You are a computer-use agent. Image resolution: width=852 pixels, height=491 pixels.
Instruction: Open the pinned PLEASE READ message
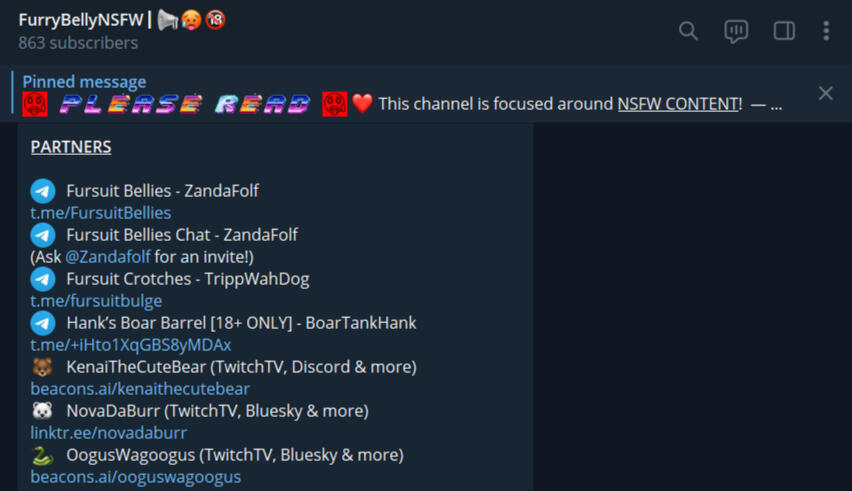point(402,93)
